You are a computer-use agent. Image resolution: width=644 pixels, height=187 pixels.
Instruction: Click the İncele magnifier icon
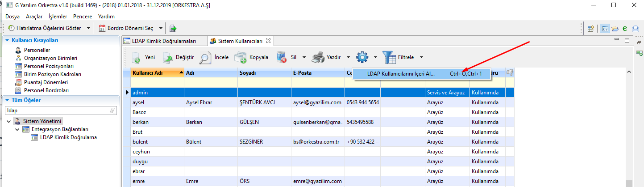pyautogui.click(x=205, y=57)
